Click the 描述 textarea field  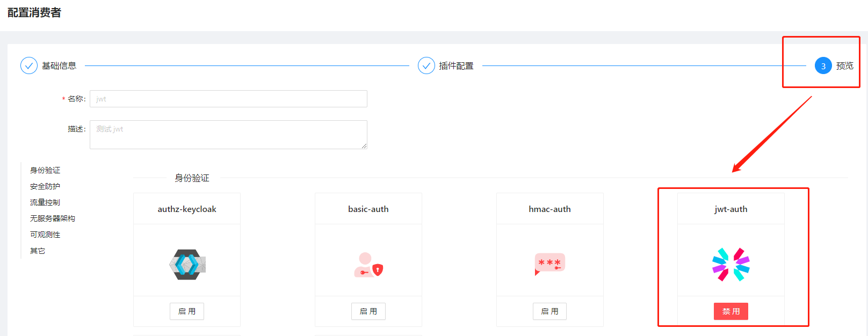tap(228, 135)
